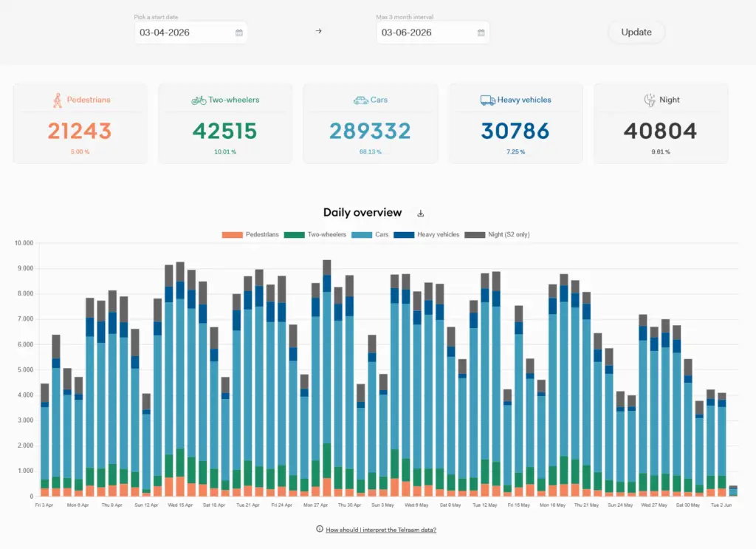Click the Sat 30 May axis label

(687, 505)
